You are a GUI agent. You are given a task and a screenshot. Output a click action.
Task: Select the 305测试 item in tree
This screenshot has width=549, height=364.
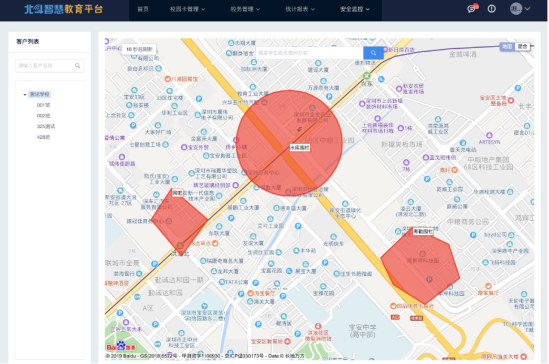(x=46, y=126)
